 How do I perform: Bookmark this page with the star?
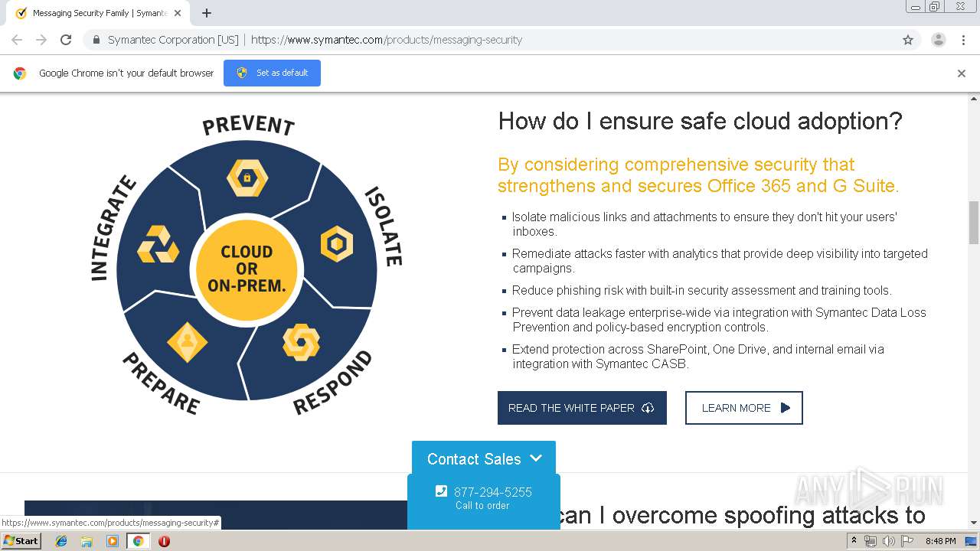(x=908, y=40)
